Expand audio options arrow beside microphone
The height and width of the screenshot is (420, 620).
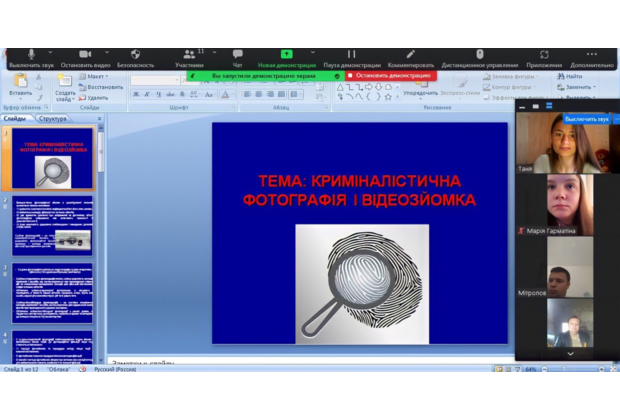(48, 52)
